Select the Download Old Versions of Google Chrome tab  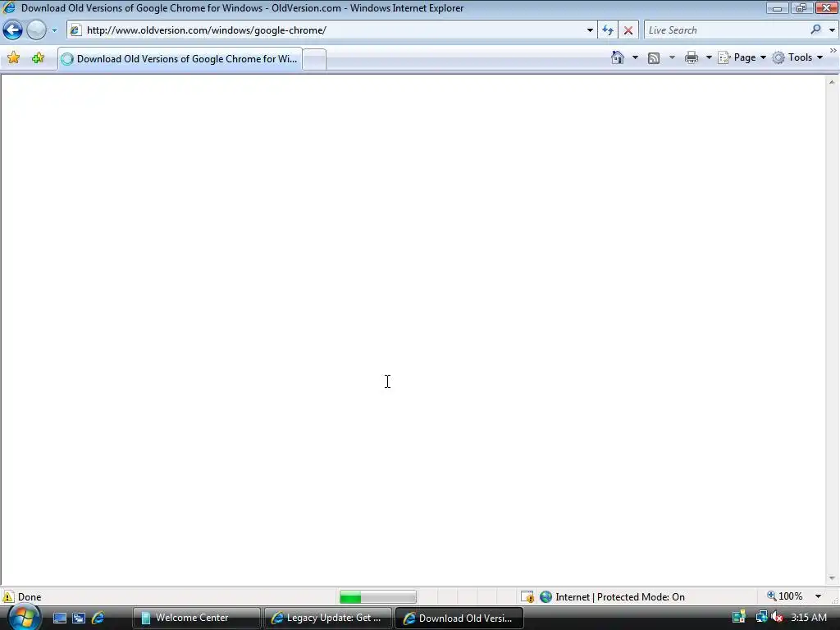point(180,59)
